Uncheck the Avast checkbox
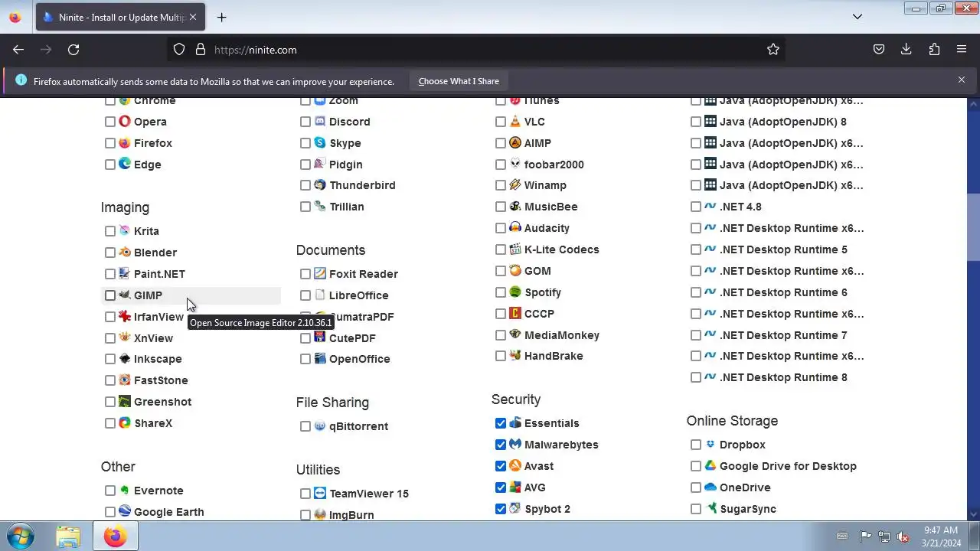 coord(501,466)
